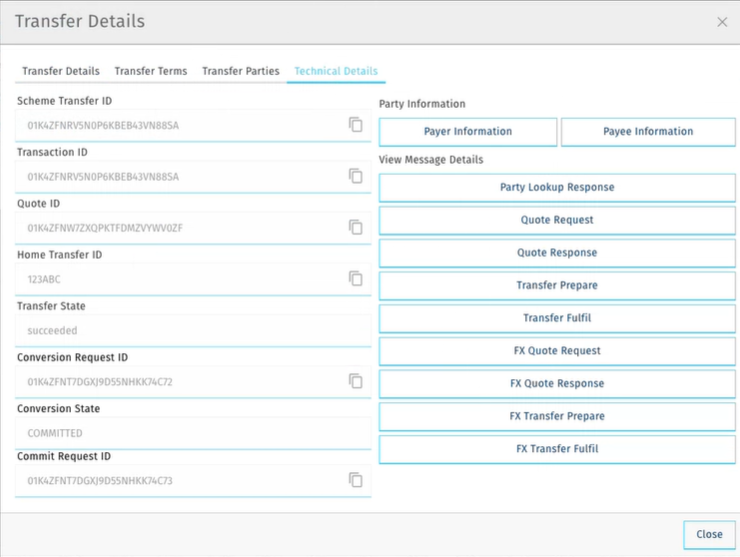Show the Party Lookup Response message

point(557,187)
